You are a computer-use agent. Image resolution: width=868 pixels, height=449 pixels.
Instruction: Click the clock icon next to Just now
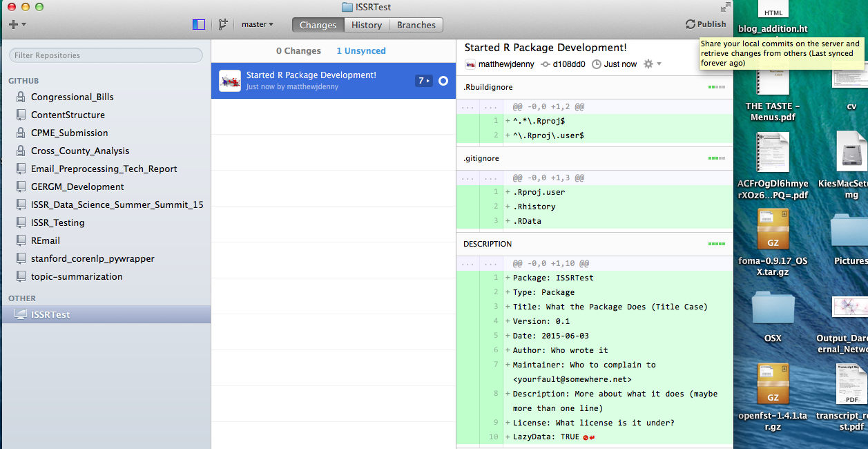[x=597, y=64]
